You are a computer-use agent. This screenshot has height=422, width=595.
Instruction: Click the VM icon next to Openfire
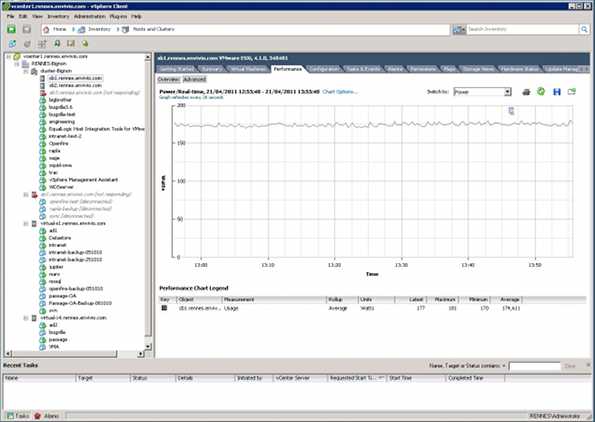click(x=42, y=144)
